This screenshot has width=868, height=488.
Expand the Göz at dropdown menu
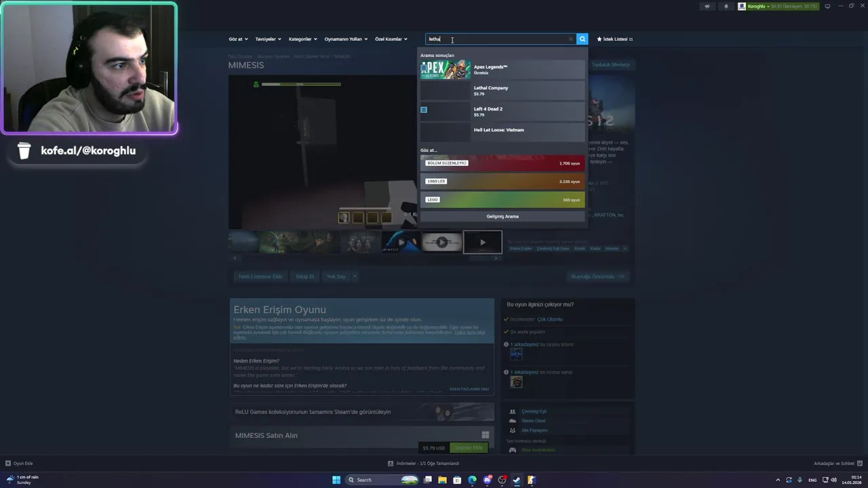[x=238, y=39]
